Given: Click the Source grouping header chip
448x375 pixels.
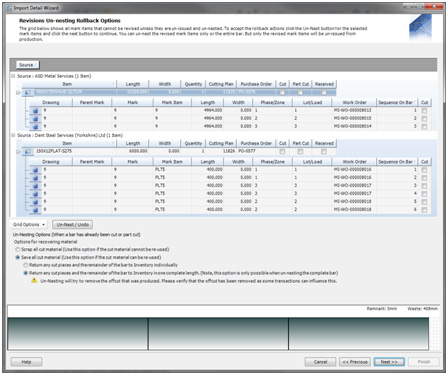Looking at the screenshot, I should click(28, 65).
